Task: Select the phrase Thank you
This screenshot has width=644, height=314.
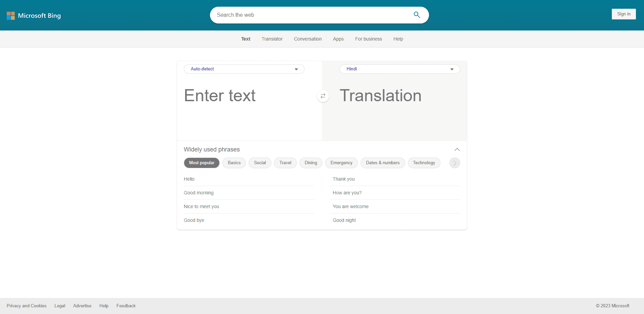Action: click(x=343, y=179)
